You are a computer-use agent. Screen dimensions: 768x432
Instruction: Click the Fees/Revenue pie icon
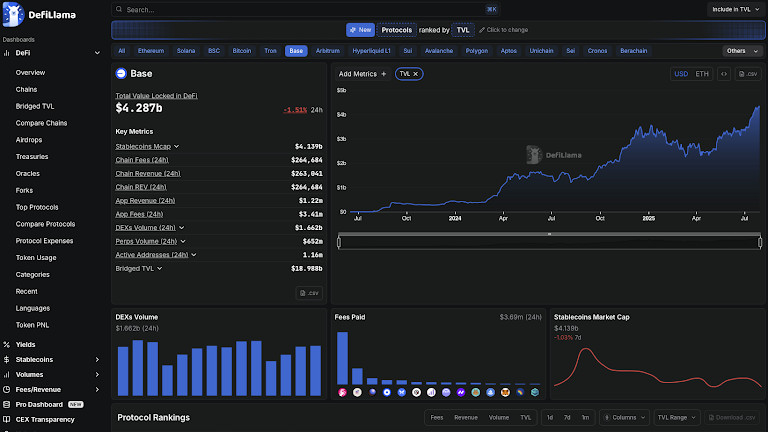(6, 389)
